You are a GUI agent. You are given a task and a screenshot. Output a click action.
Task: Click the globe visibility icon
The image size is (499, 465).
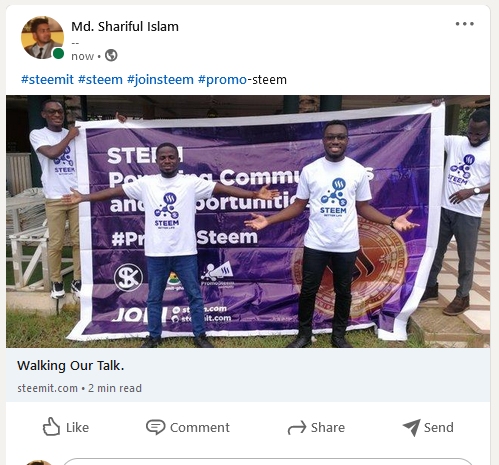(x=111, y=55)
